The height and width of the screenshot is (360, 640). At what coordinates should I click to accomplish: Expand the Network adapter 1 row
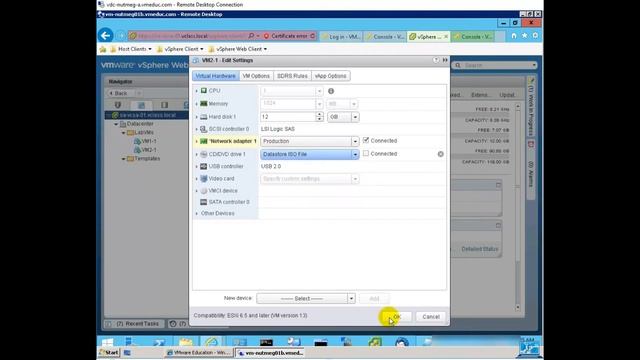(196, 141)
